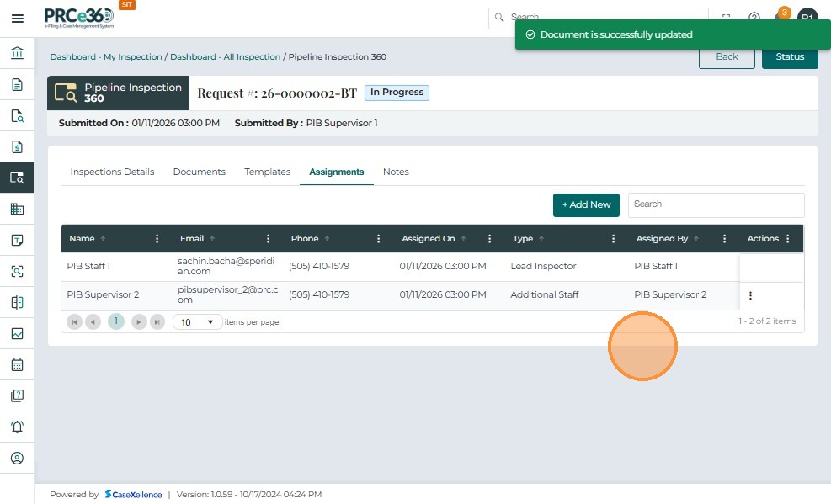Open the building grid sidebar icon
This screenshot has width=831, height=504.
17,209
